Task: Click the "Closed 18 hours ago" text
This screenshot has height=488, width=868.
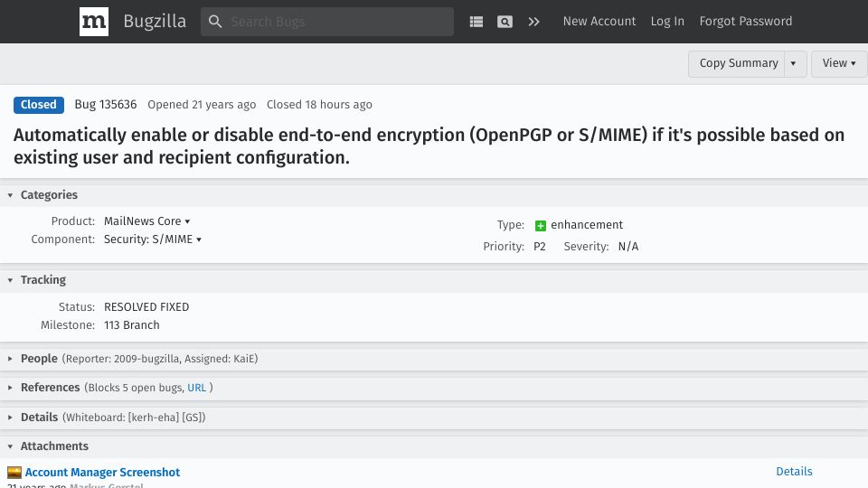Action: pyautogui.click(x=319, y=105)
